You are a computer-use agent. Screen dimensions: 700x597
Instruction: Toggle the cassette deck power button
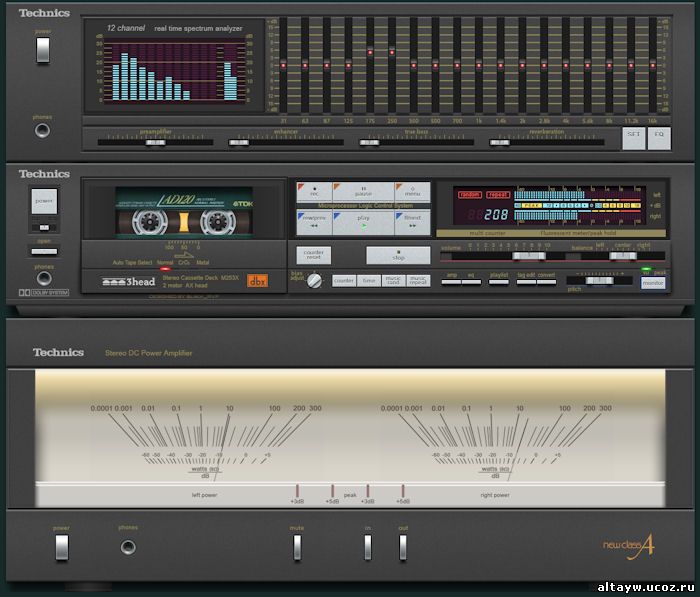(44, 201)
